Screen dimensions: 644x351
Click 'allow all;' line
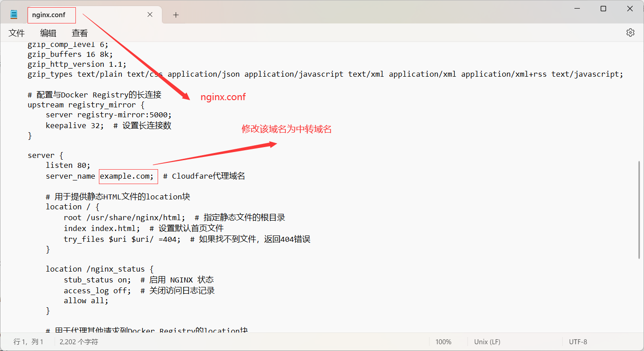[x=86, y=300]
